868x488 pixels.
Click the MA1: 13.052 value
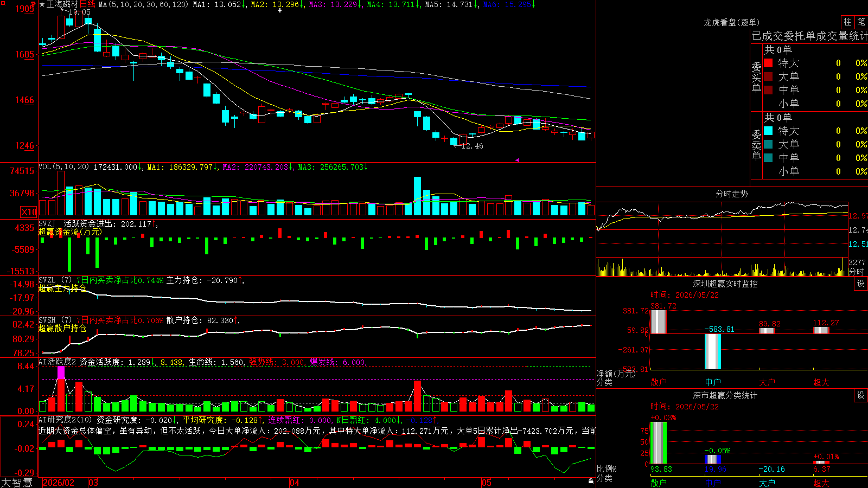click(x=217, y=4)
